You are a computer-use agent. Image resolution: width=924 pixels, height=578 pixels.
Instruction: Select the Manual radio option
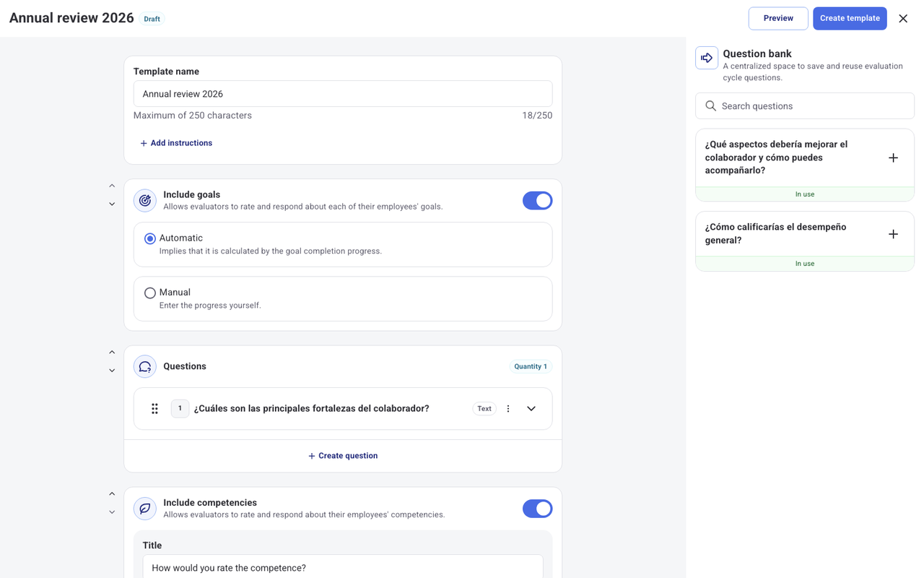(x=149, y=293)
